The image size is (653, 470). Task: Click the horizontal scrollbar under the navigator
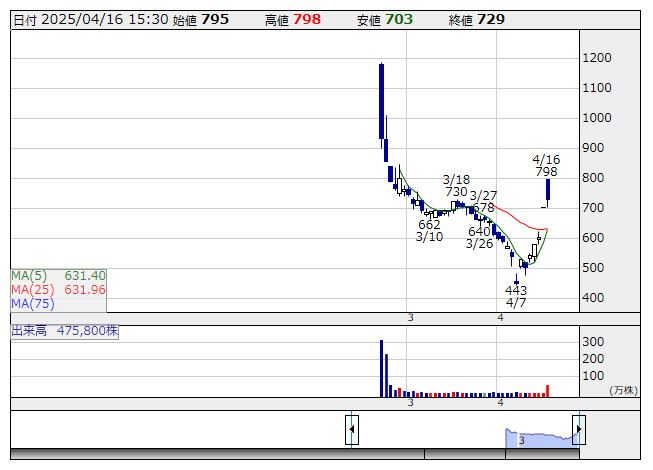[x=295, y=454]
